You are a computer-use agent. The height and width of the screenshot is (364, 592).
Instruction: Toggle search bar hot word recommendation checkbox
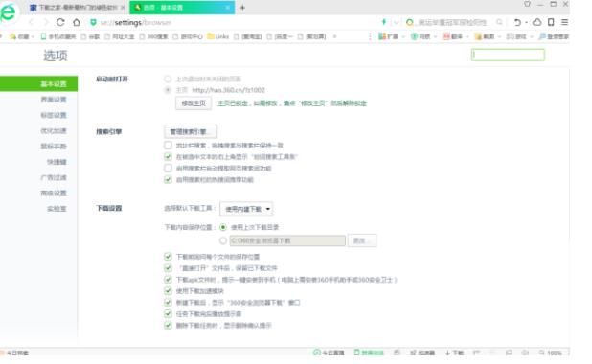[x=168, y=179]
